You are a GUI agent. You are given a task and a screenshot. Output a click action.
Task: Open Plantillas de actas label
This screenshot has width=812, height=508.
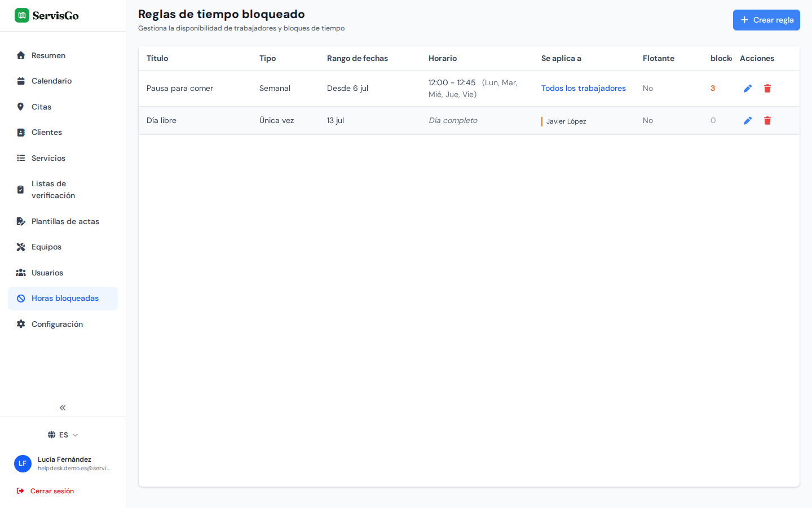(x=65, y=221)
